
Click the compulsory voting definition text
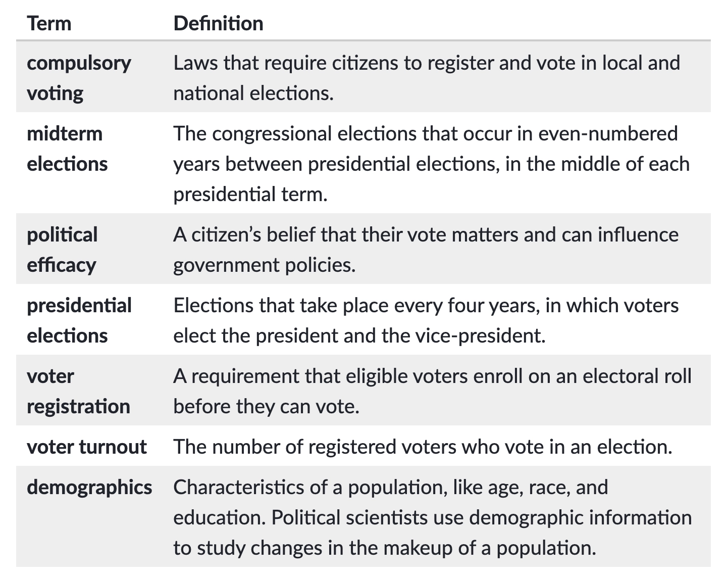[x=426, y=78]
